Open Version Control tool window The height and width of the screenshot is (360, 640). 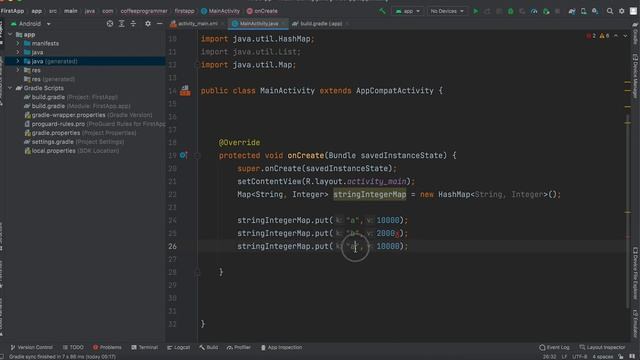pyautogui.click(x=31, y=347)
